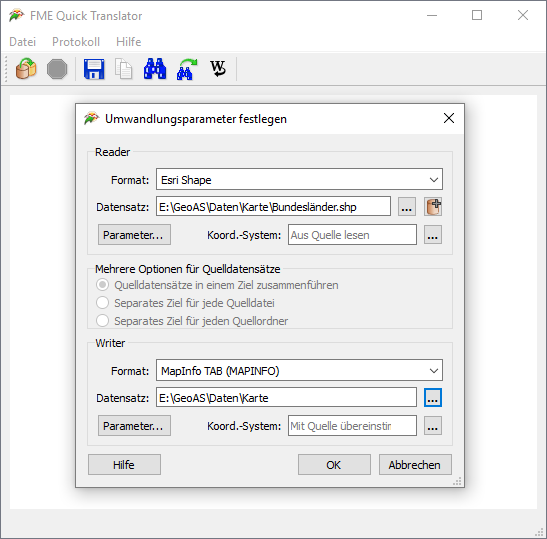The height and width of the screenshot is (539, 547).
Task: Open the Hilfe menu in menu bar
Action: 128,42
